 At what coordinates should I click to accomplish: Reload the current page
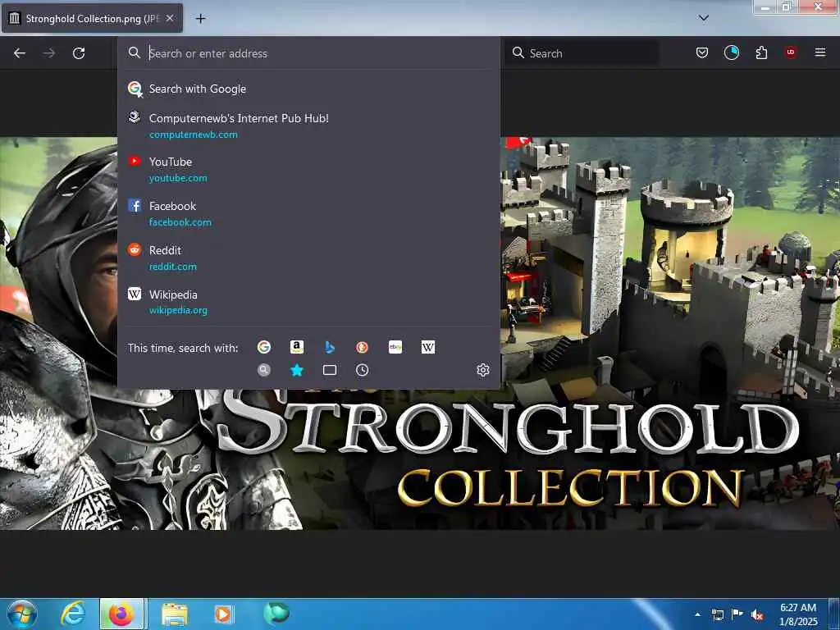(x=79, y=53)
